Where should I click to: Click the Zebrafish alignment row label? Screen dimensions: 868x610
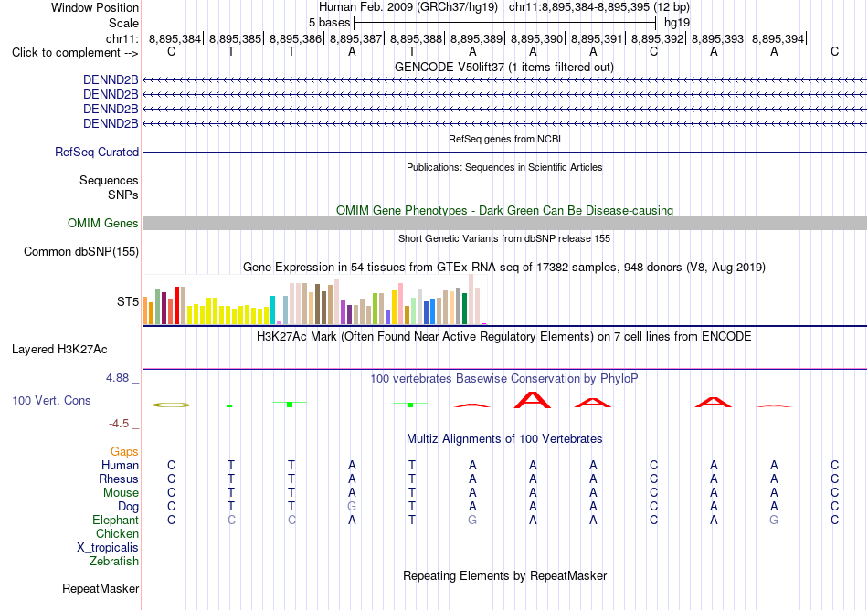point(114,561)
